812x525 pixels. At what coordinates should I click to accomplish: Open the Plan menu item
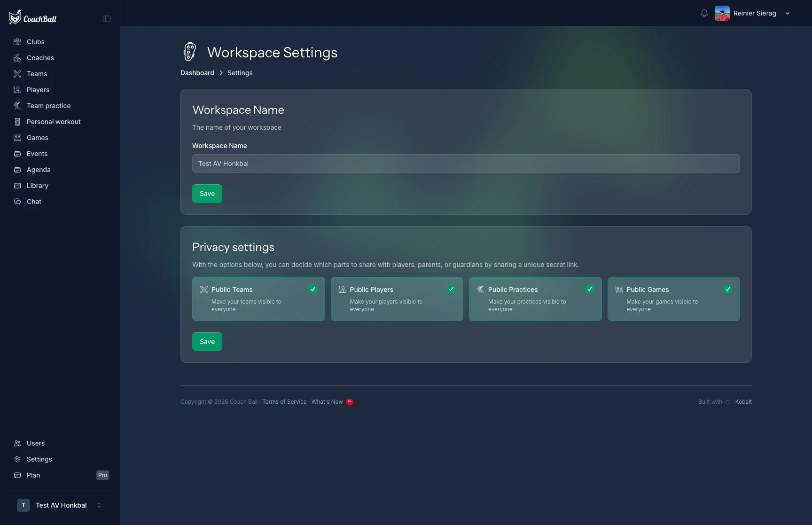click(x=60, y=475)
